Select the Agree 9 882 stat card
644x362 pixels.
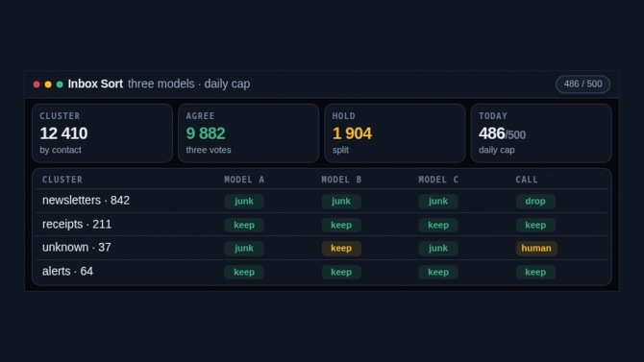[249, 133]
